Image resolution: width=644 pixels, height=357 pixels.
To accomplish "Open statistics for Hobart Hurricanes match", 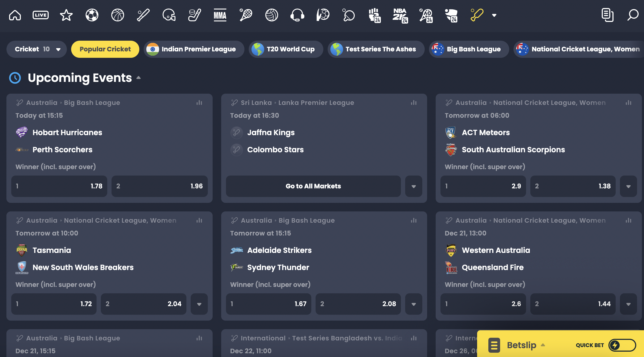I will pos(199,103).
